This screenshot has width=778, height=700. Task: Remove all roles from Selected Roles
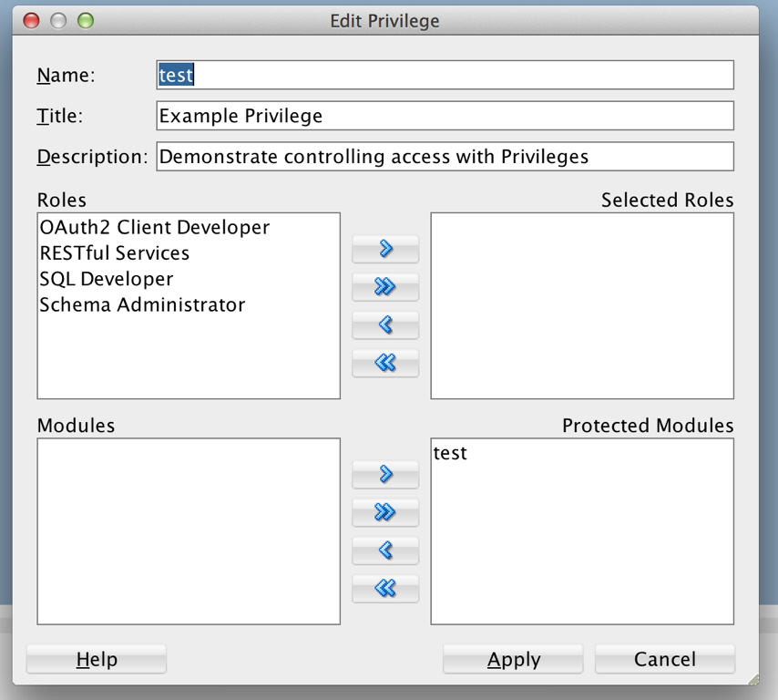click(x=385, y=363)
